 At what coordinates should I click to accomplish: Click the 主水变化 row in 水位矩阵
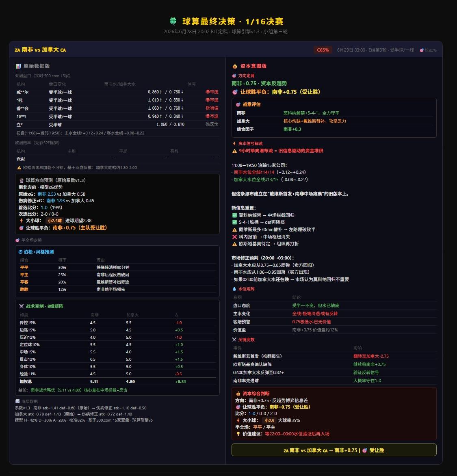(x=334, y=314)
